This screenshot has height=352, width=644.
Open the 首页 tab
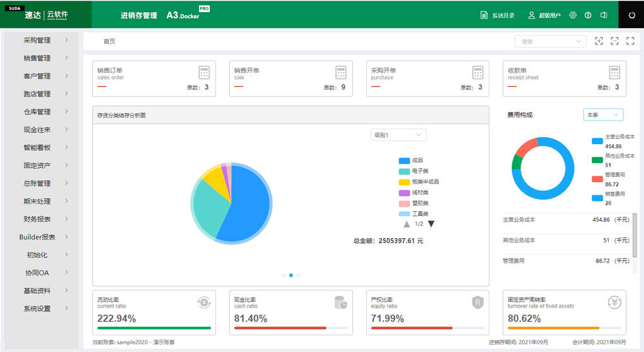coord(109,41)
